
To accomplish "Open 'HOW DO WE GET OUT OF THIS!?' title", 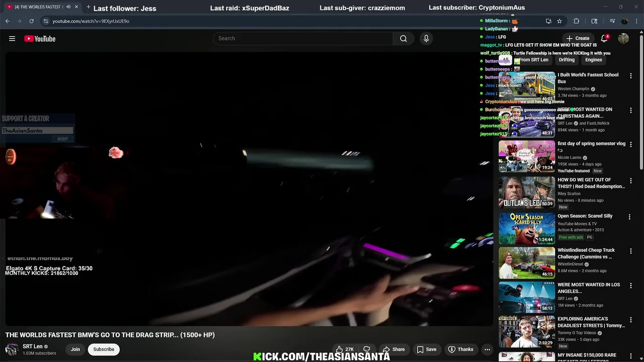I will coord(591,183).
